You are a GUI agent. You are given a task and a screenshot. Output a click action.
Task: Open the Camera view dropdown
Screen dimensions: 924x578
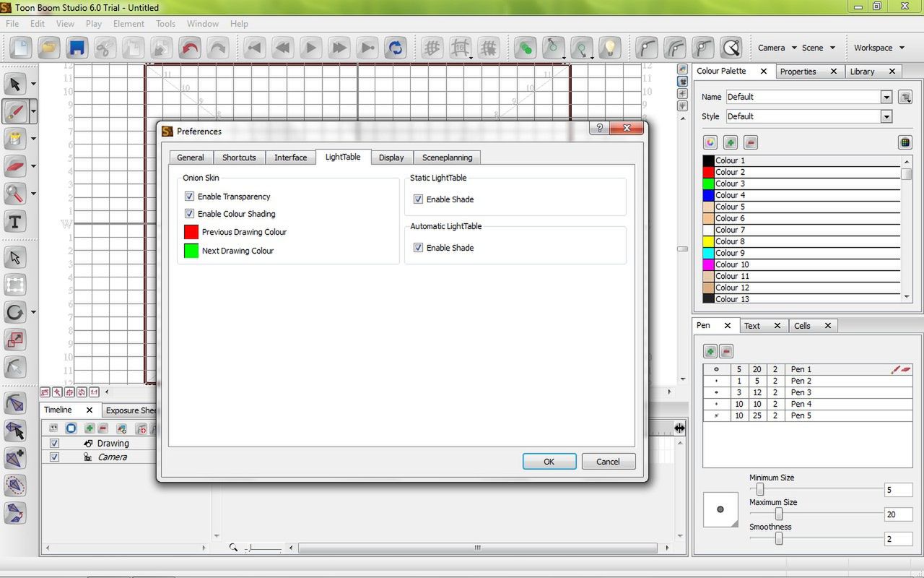click(x=777, y=48)
